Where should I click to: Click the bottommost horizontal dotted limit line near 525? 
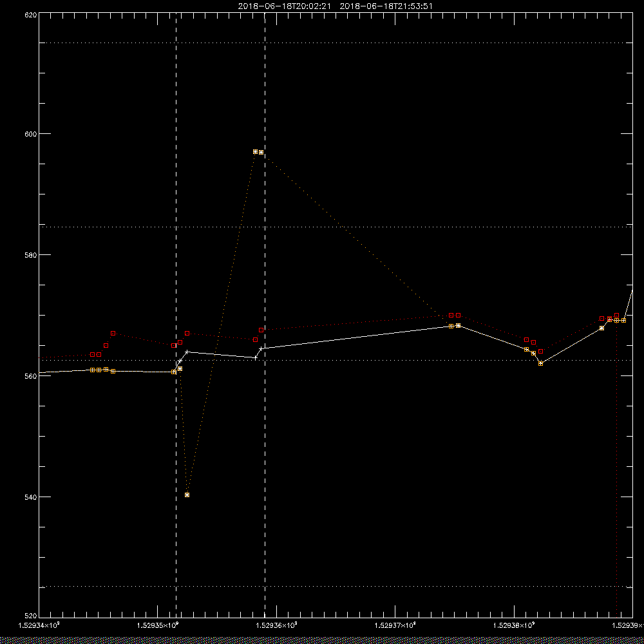click(x=335, y=587)
